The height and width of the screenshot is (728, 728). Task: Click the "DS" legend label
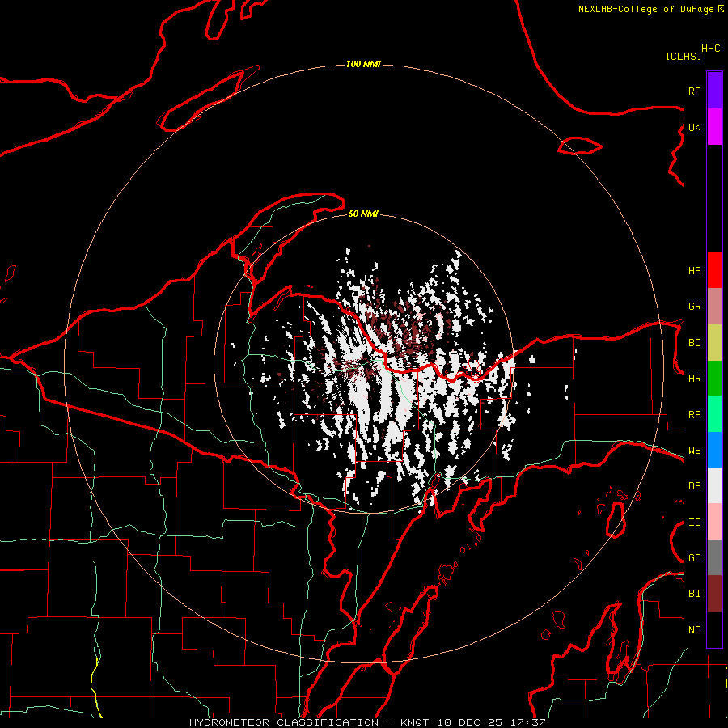tap(694, 486)
